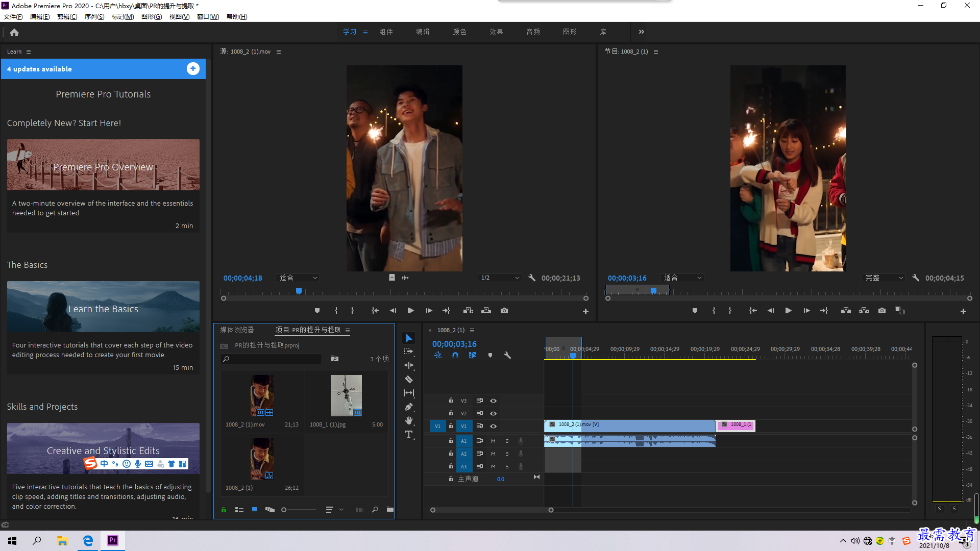Select the Selection tool arrow
The image size is (980, 551).
[409, 338]
